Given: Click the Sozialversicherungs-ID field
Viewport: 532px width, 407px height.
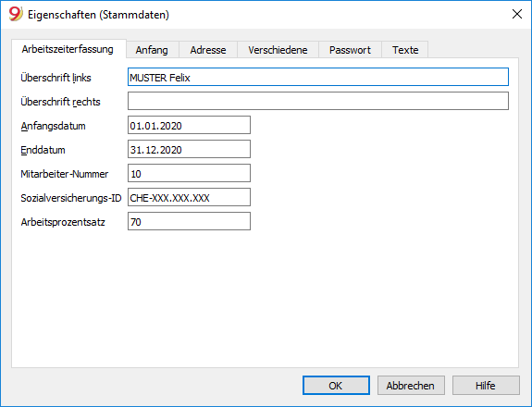Looking at the screenshot, I should point(189,197).
